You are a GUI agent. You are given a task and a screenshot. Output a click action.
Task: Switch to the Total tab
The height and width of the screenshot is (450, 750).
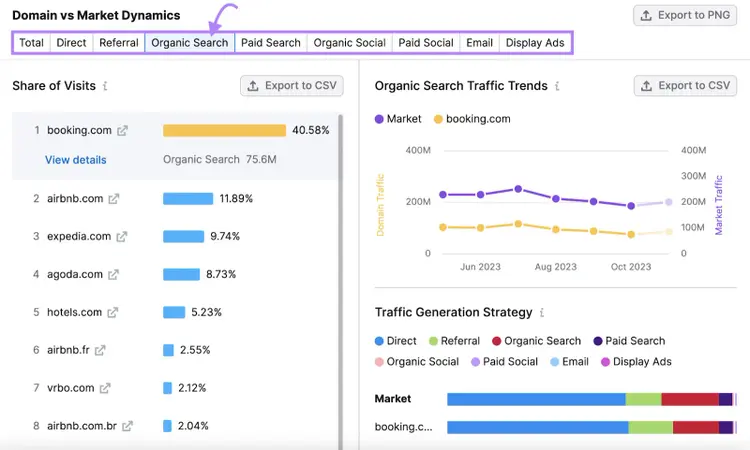click(x=32, y=43)
